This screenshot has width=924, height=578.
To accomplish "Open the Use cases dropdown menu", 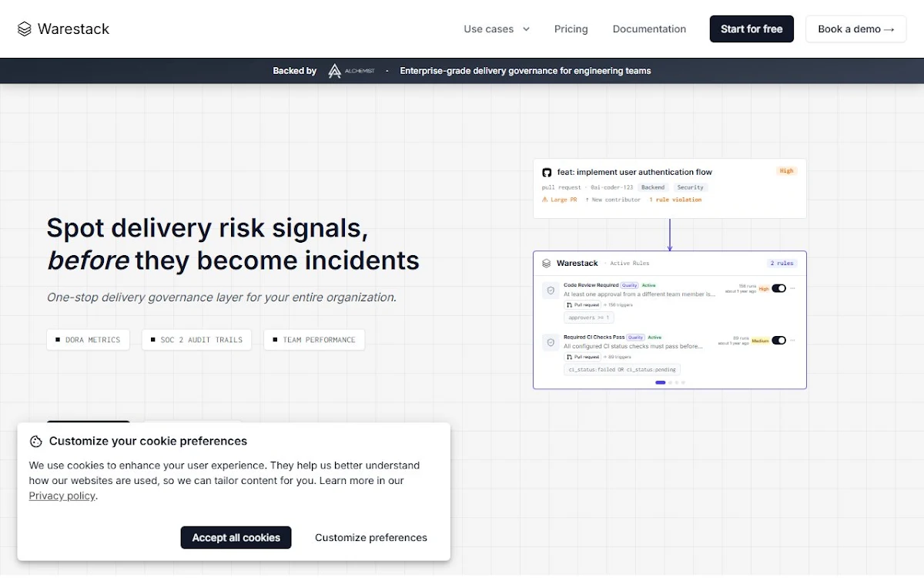I will point(497,29).
